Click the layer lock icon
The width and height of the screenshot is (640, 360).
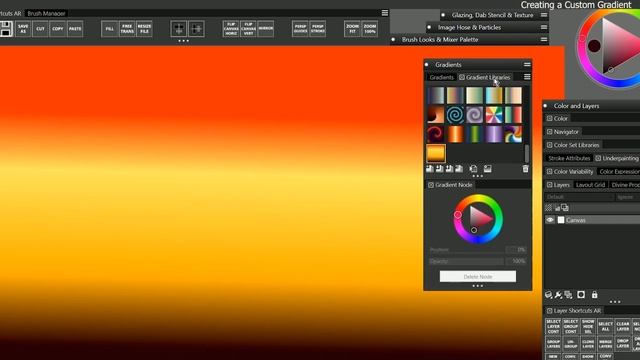pos(594,295)
